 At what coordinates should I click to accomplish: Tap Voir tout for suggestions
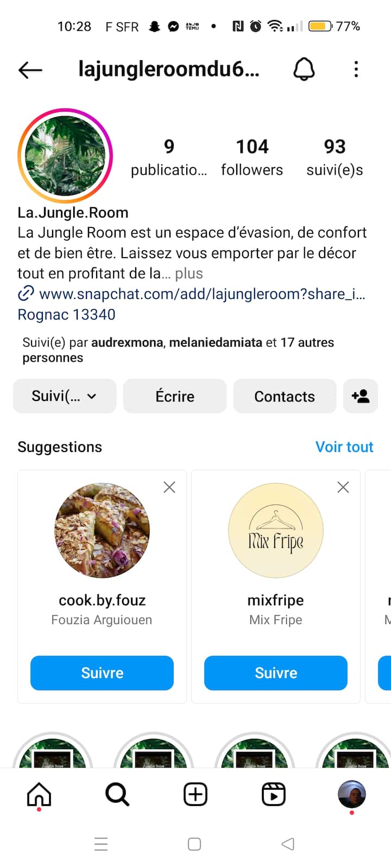pos(344,447)
